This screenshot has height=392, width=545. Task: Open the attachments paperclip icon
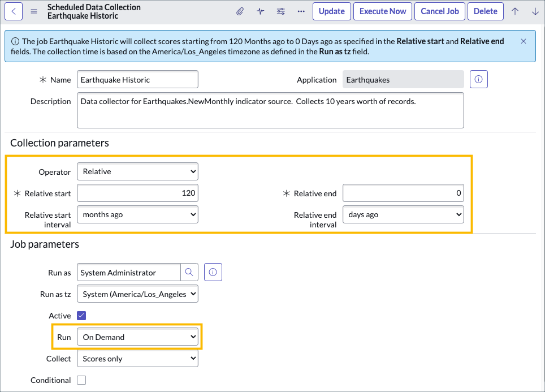tap(240, 11)
